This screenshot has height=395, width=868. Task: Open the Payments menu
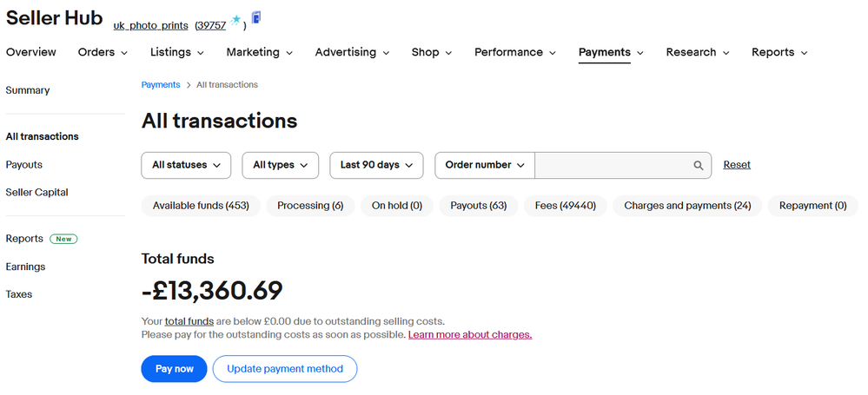point(611,52)
